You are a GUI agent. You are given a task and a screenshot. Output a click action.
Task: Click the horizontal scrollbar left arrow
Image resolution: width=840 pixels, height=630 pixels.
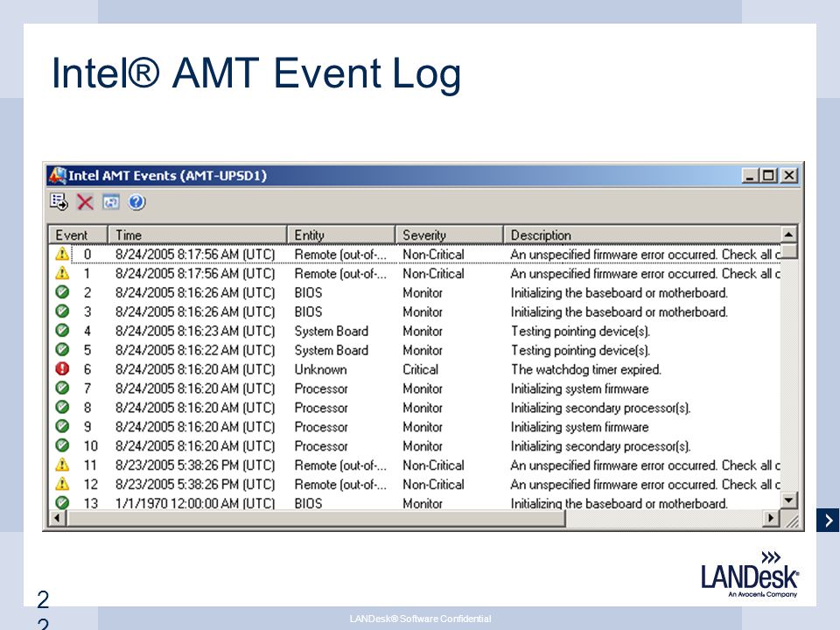click(58, 518)
